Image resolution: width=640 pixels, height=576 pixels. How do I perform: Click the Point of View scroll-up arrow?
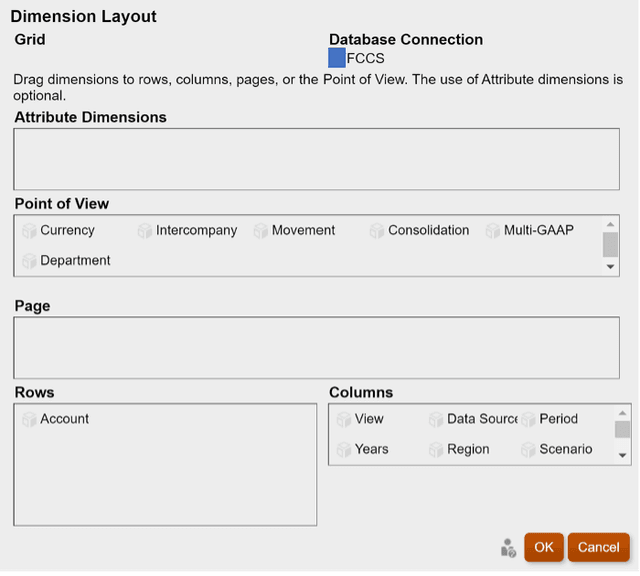610,224
